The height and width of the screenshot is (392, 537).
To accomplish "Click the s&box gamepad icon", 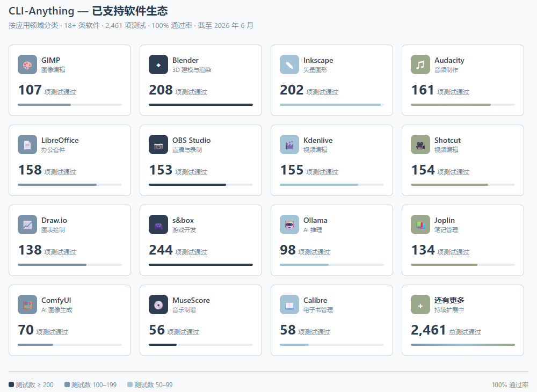I will point(158,224).
